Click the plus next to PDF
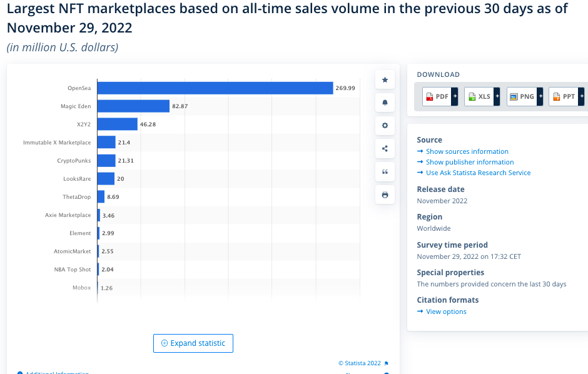588x374 pixels. coord(455,97)
